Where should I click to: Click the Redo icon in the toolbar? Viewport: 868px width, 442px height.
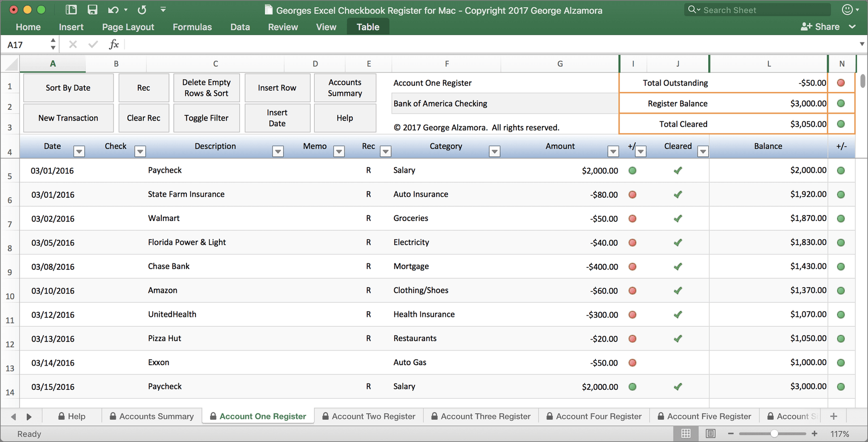click(x=142, y=9)
